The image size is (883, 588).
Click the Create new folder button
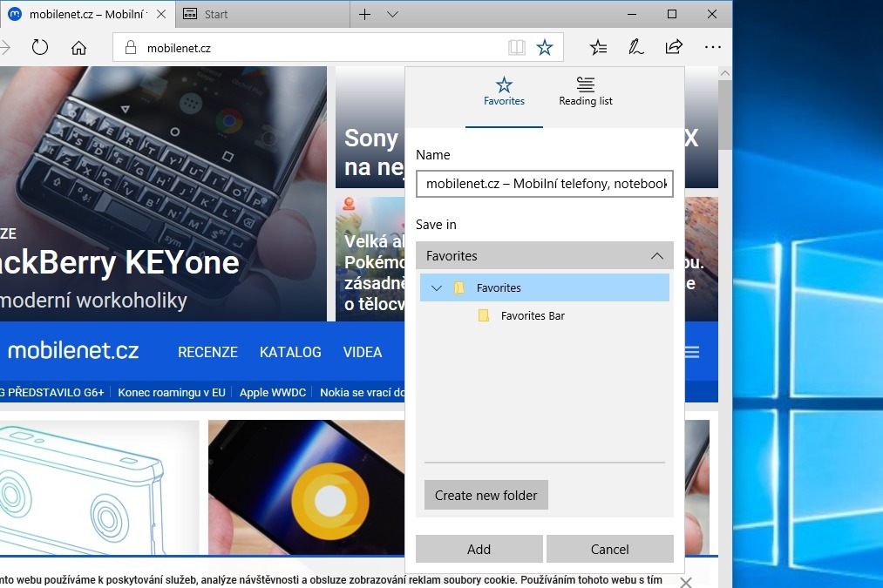(486, 495)
